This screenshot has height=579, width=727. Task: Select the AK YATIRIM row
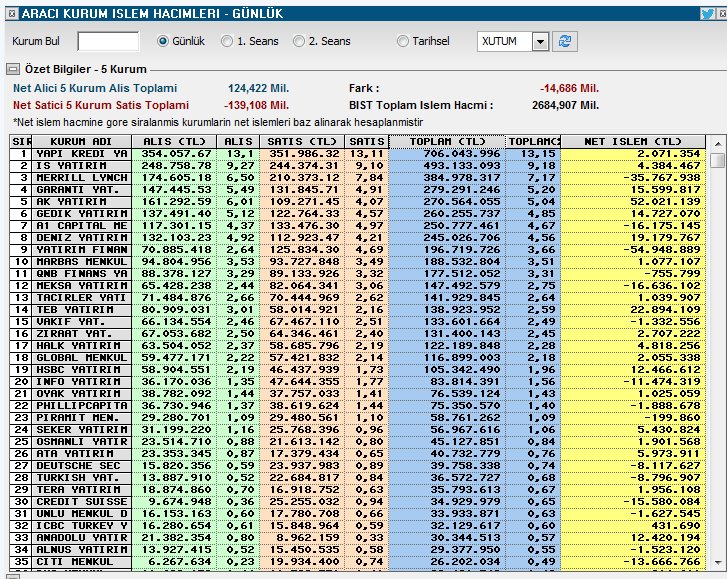[x=357, y=202]
